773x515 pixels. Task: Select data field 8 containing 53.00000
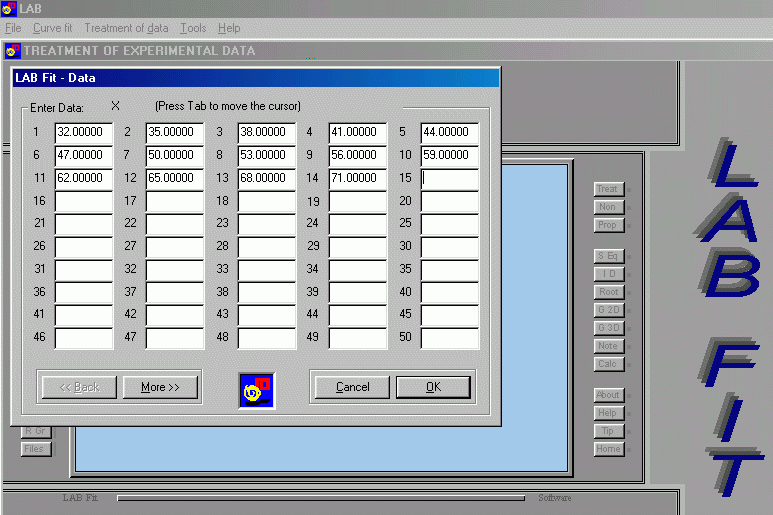coord(267,155)
